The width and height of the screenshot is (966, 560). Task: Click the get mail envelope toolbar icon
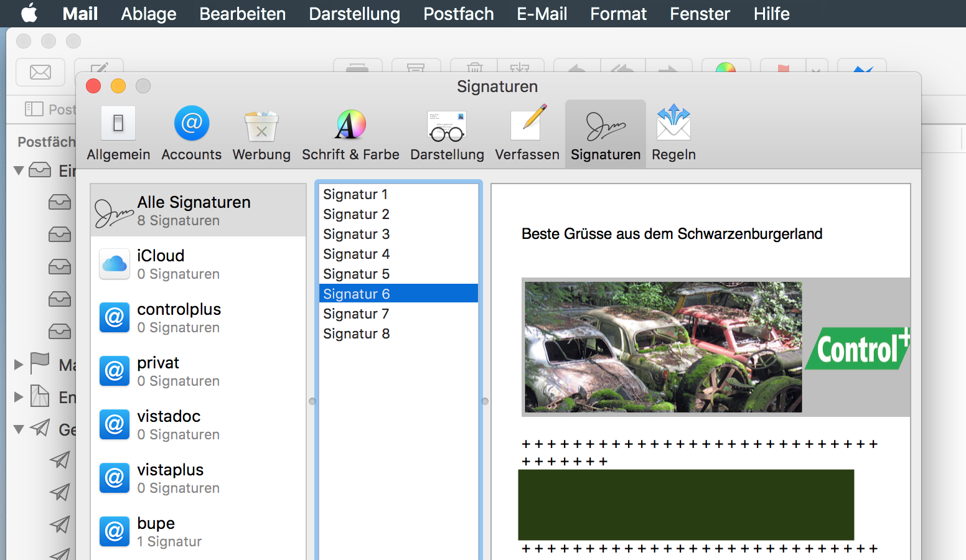[x=40, y=72]
